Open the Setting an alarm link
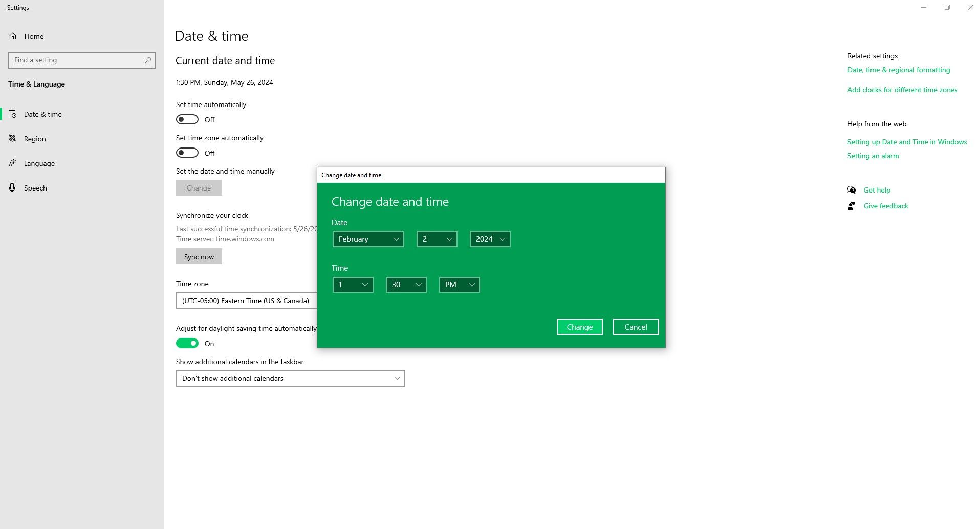The height and width of the screenshot is (529, 980). (x=873, y=156)
